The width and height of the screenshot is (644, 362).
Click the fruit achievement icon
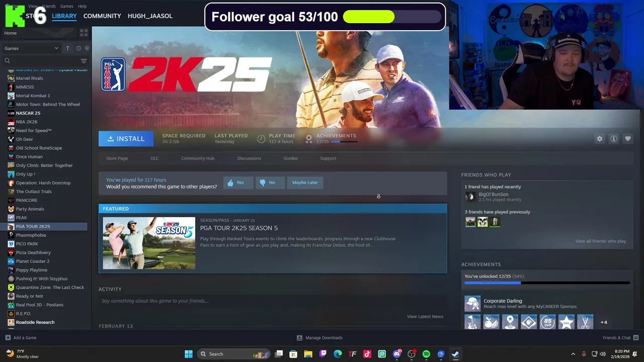[491, 322]
